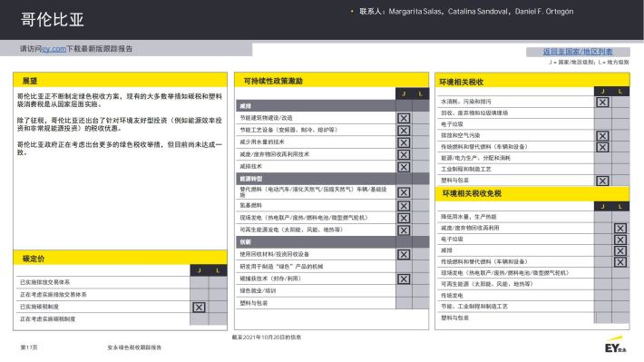Click the 已实施排放交易体系 row text
Image resolution: width=644 pixels, height=362 pixels.
coord(44,282)
